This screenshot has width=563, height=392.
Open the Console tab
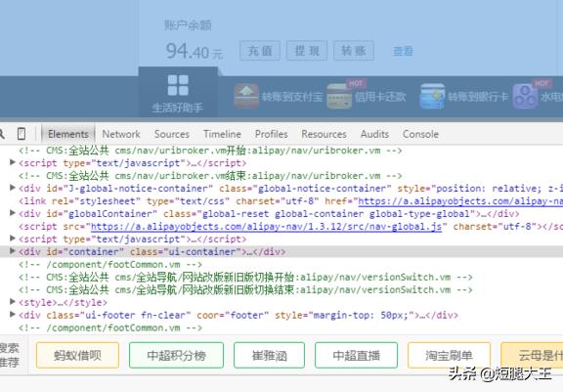420,134
